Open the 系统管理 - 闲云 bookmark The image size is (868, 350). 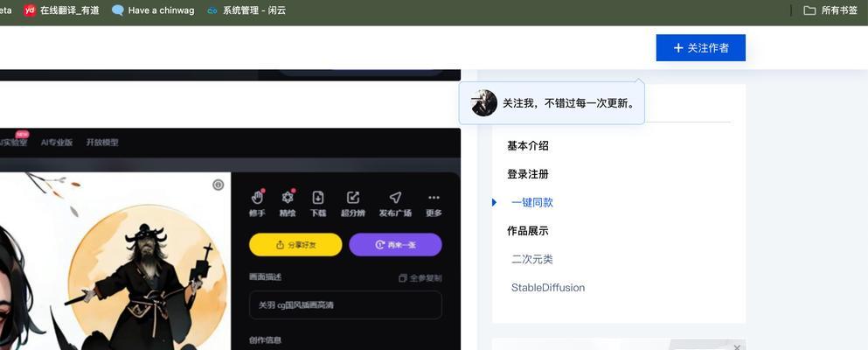tap(247, 10)
